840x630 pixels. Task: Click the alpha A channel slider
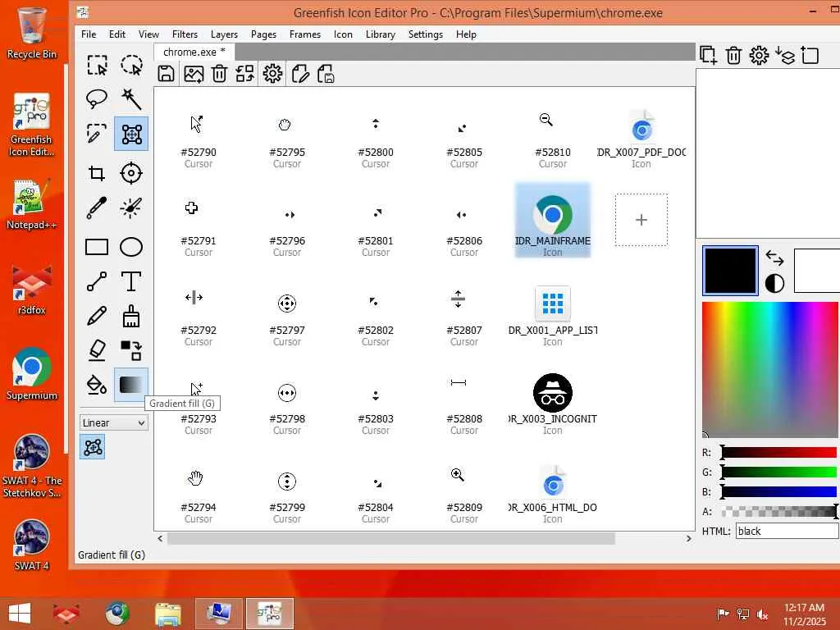pyautogui.click(x=779, y=512)
